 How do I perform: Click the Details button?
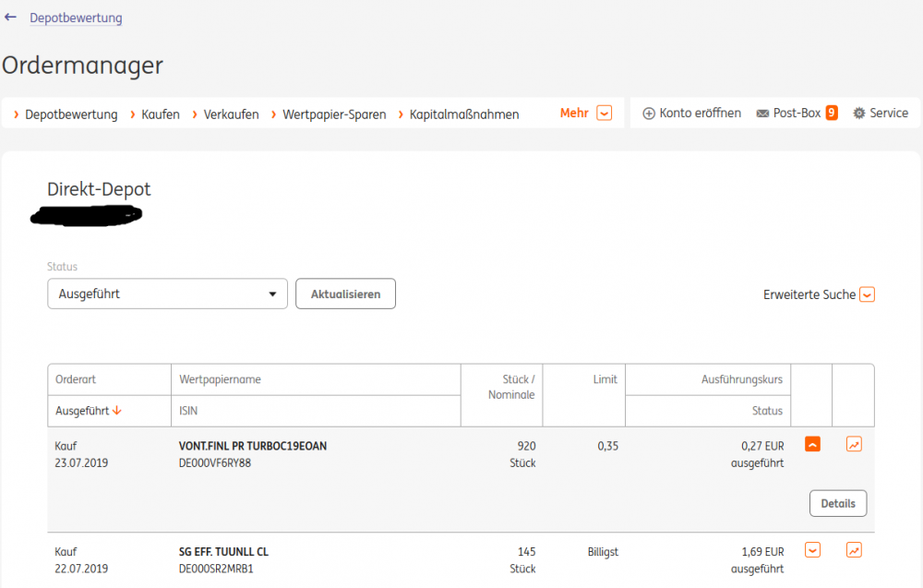pyautogui.click(x=838, y=503)
